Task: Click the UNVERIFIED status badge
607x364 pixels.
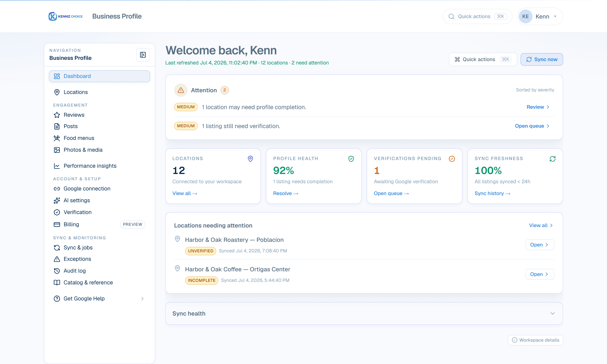Action: tap(200, 251)
